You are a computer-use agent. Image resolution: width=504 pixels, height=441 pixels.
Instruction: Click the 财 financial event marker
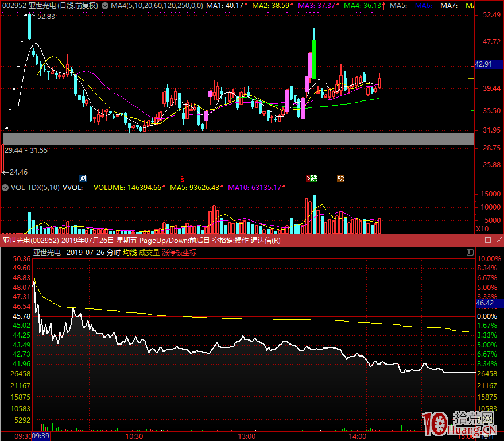point(83,178)
